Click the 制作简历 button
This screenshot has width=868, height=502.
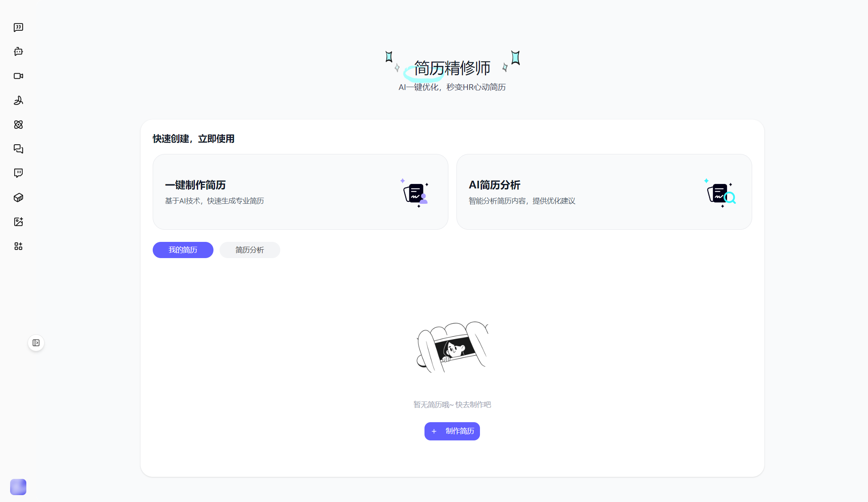[x=452, y=431]
